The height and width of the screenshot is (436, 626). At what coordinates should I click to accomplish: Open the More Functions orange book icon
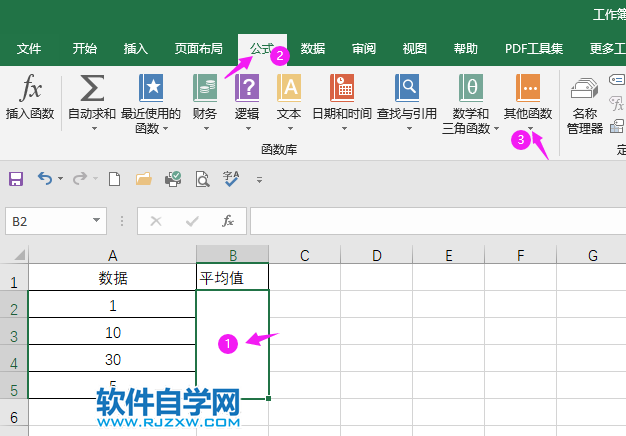pyautogui.click(x=528, y=88)
